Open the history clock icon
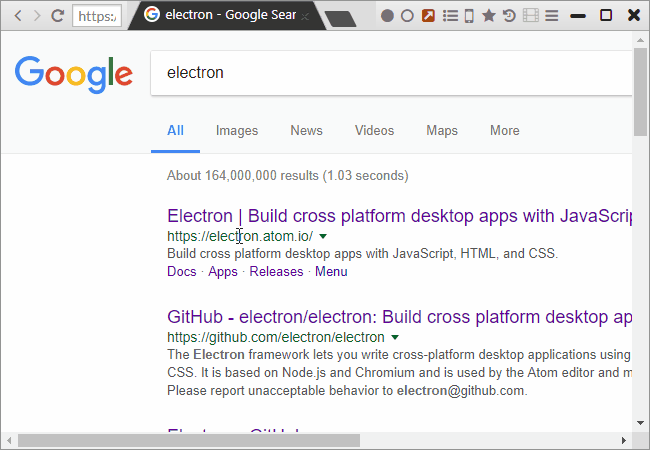 tap(509, 16)
